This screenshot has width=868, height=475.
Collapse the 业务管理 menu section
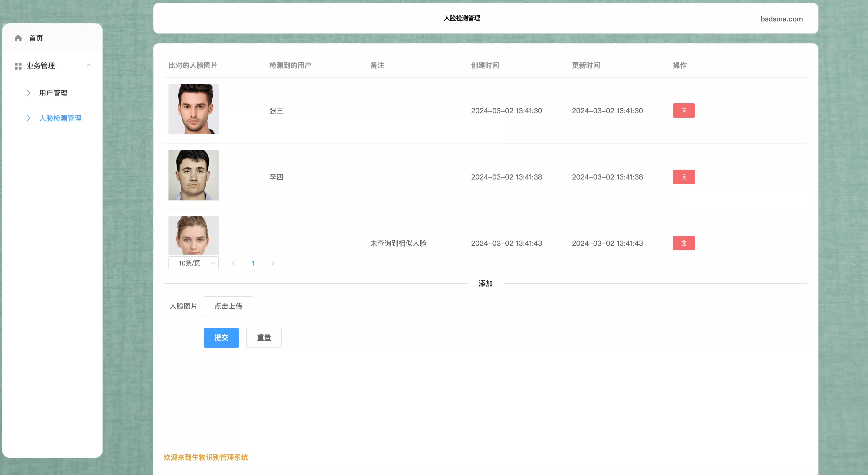tap(89, 65)
